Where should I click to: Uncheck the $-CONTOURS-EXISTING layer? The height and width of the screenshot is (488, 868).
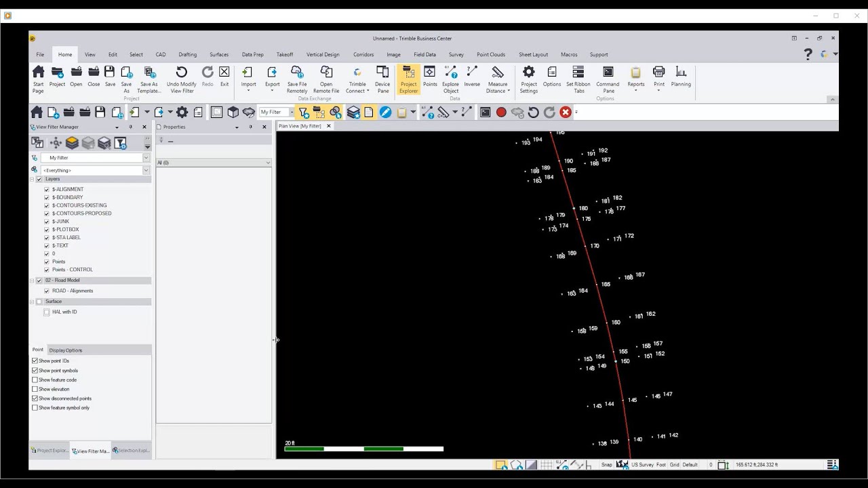click(47, 205)
